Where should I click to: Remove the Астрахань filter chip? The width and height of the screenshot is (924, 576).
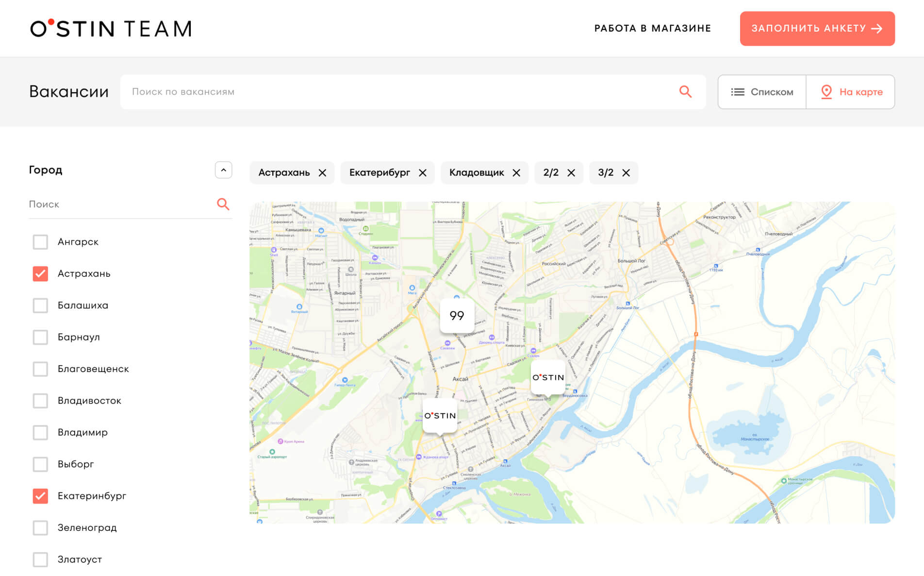click(323, 173)
